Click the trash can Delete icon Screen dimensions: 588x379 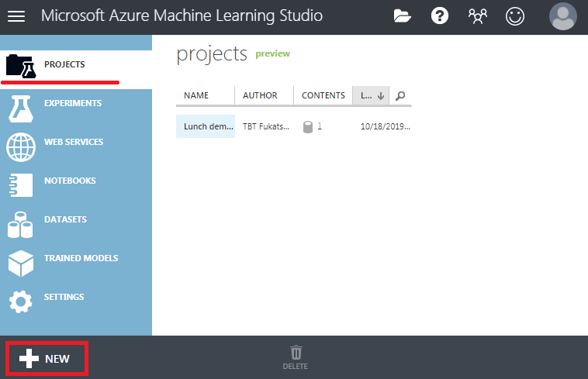click(296, 353)
